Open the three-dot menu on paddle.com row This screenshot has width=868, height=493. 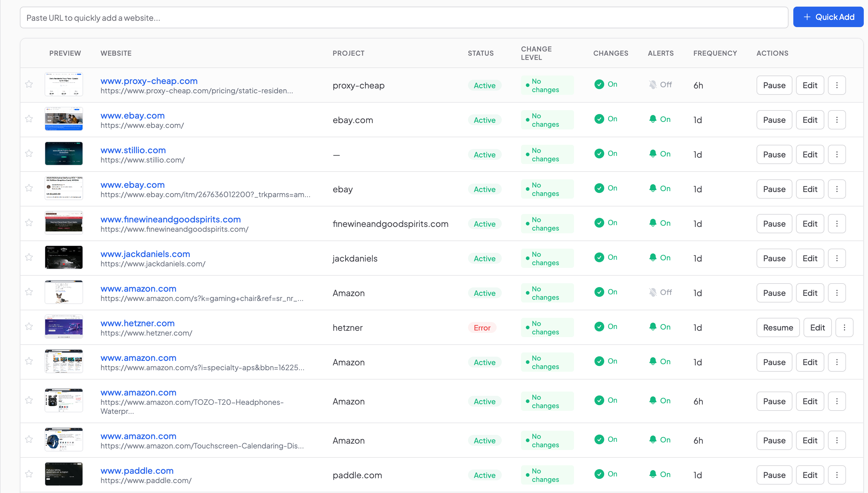pos(836,474)
